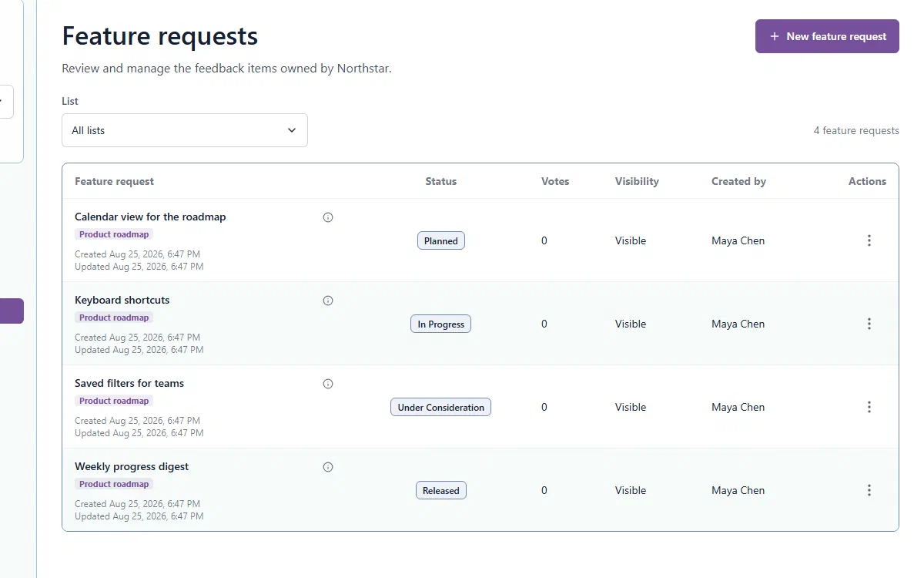
Task: Click the Planned status badge
Action: pos(441,240)
